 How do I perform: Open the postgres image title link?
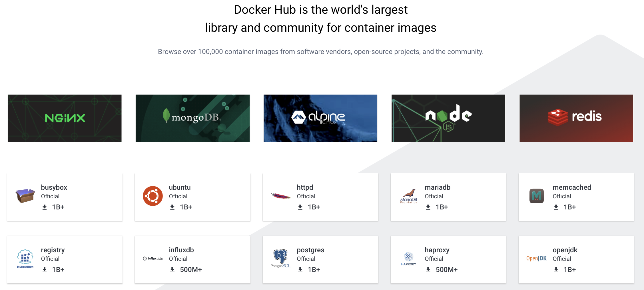(310, 250)
